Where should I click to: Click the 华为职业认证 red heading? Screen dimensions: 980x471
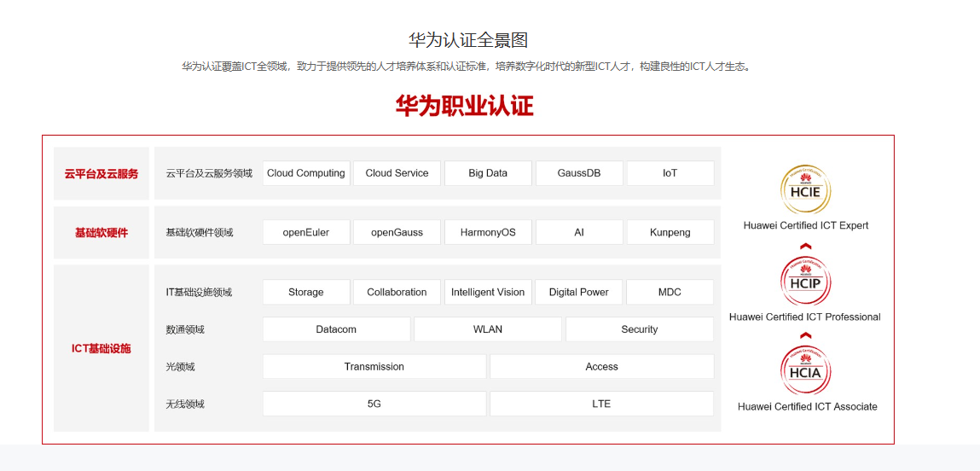tap(464, 106)
